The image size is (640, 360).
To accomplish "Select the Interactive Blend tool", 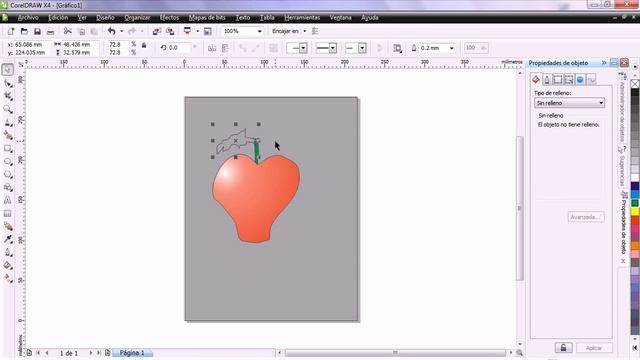I will click(x=7, y=227).
